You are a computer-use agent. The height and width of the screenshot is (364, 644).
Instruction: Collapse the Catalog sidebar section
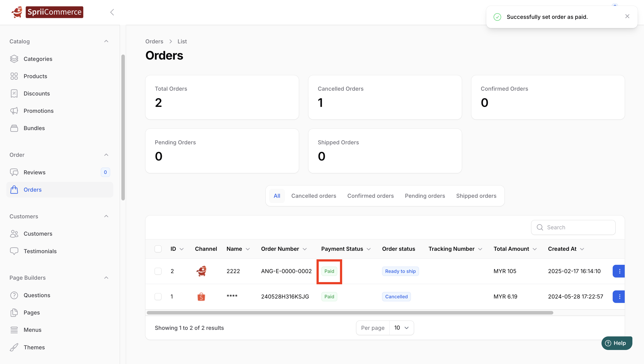[x=106, y=41]
